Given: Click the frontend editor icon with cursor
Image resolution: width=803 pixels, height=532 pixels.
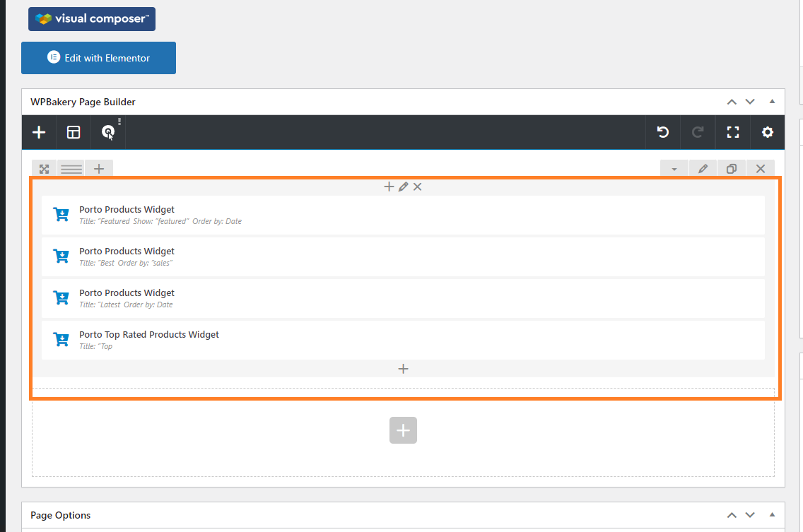Looking at the screenshot, I should tap(108, 132).
